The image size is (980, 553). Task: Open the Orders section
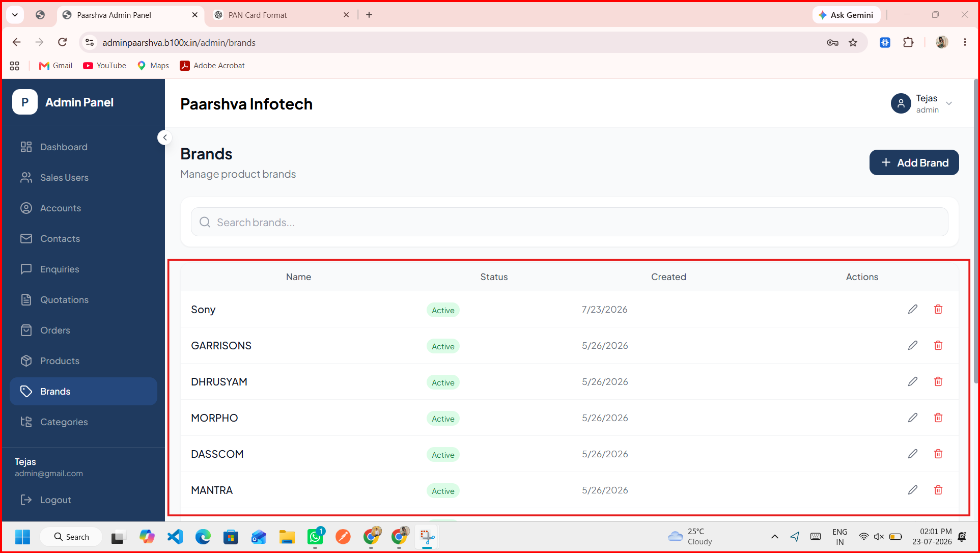tap(83, 330)
